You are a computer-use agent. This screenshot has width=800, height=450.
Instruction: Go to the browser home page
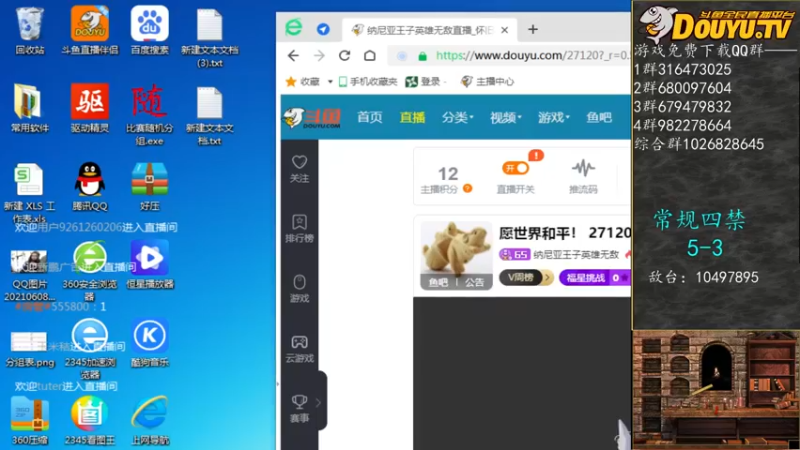click(x=370, y=56)
